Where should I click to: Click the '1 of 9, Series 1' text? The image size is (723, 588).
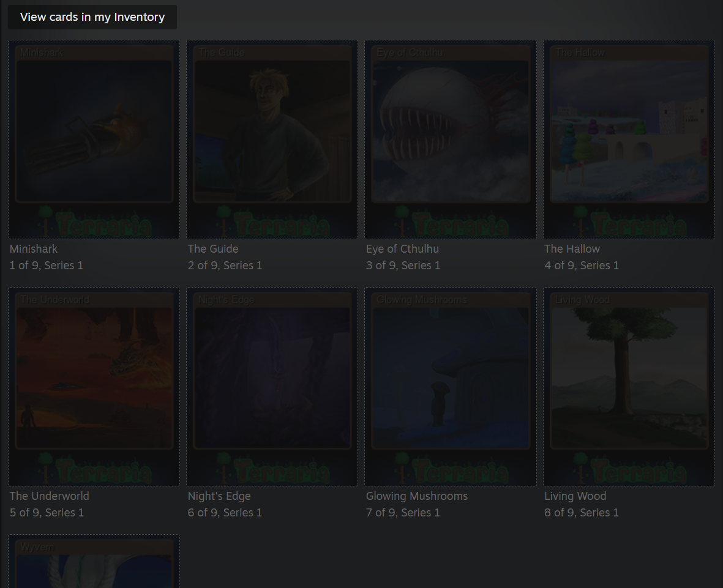(x=47, y=266)
